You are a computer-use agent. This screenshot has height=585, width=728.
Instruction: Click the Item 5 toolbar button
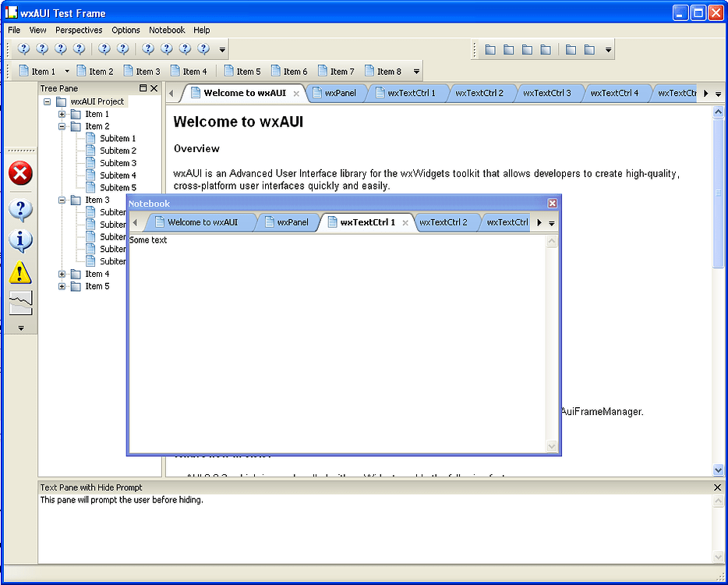coord(242,71)
